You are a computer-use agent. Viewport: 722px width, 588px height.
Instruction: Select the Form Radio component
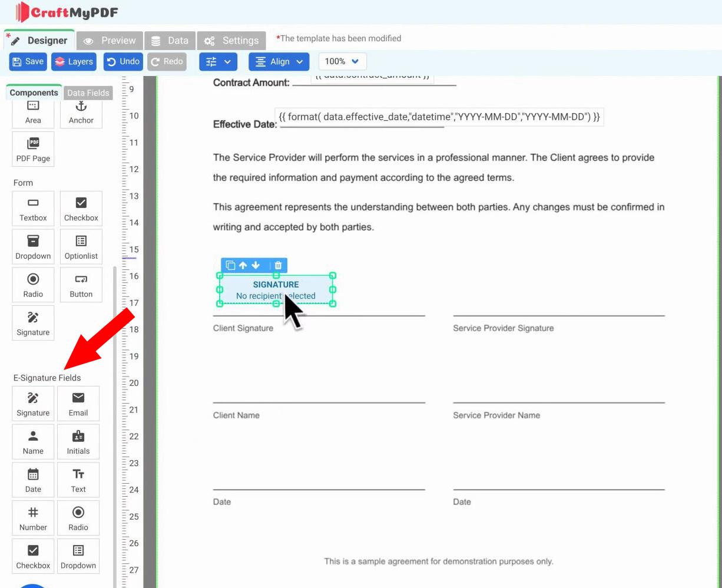pos(33,285)
